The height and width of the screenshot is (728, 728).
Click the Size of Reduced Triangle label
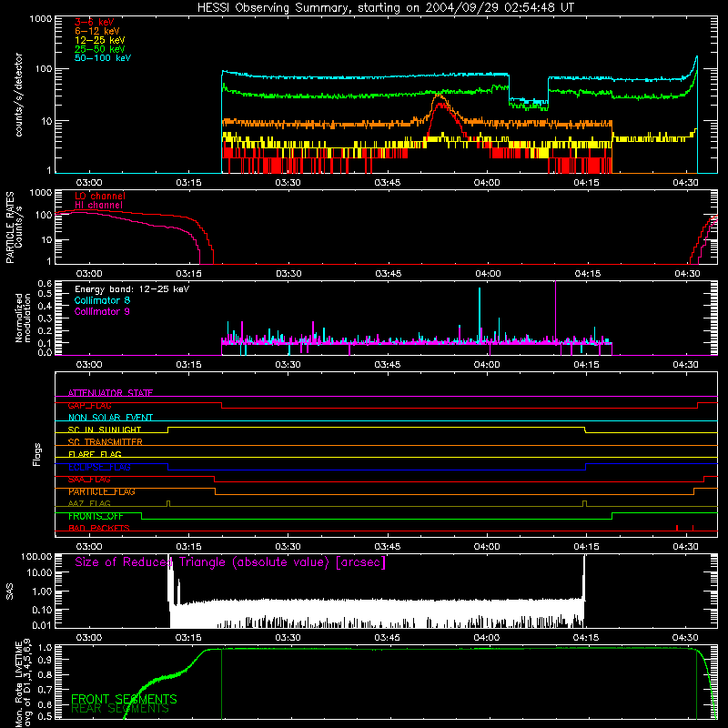(x=230, y=562)
